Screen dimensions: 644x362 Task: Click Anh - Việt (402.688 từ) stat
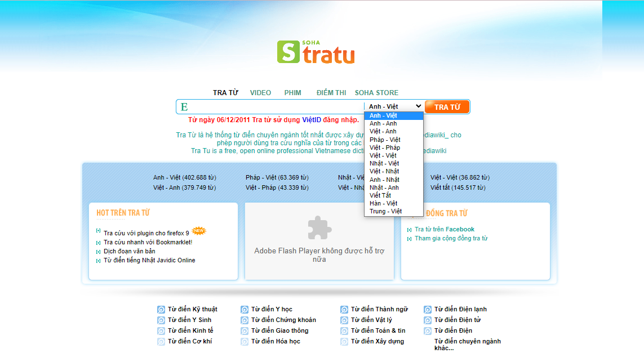(184, 178)
